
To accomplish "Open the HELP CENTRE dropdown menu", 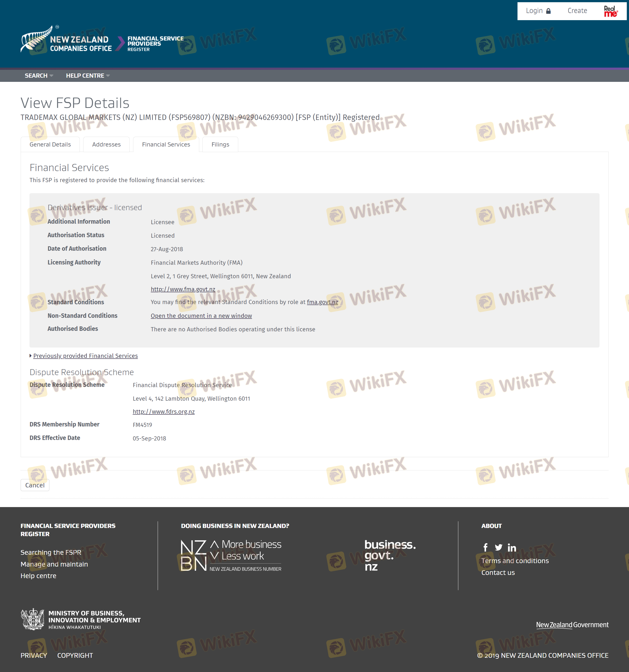I will click(x=87, y=76).
